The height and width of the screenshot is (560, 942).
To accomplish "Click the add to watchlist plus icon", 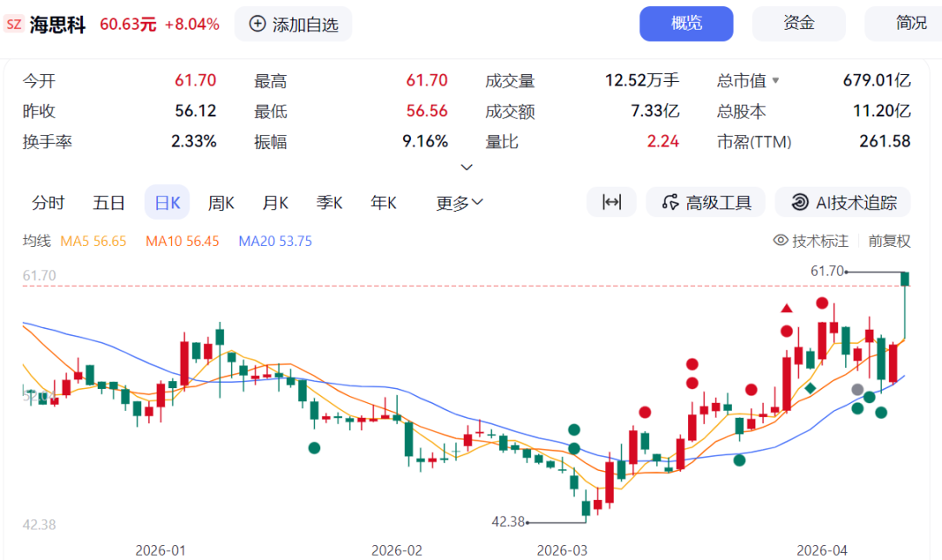I will pos(257,24).
